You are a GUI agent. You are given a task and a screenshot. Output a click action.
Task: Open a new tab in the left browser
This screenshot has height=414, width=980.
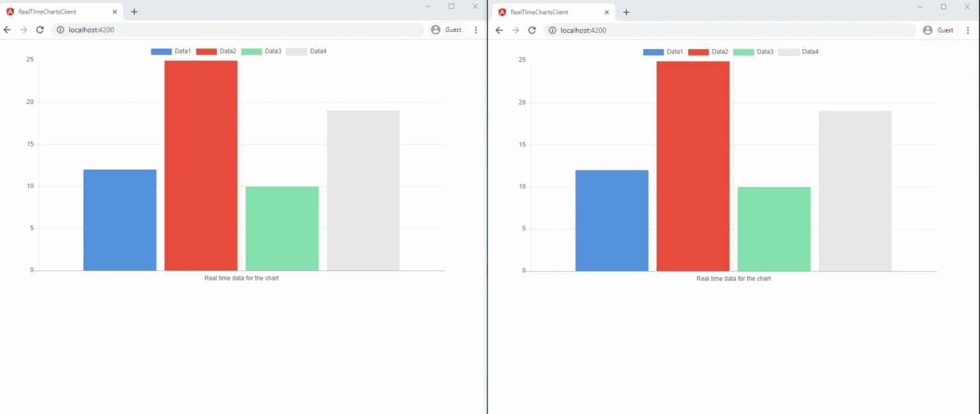pos(134,12)
